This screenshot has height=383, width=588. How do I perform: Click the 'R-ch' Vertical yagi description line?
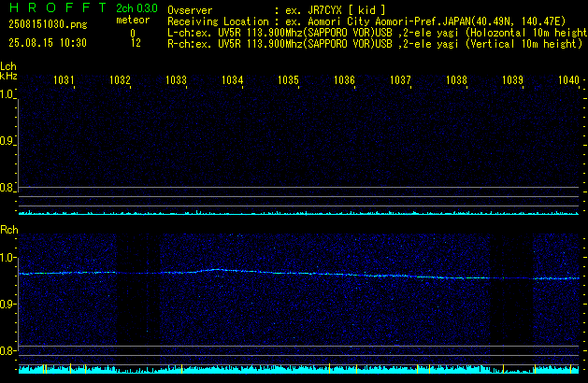(375, 44)
